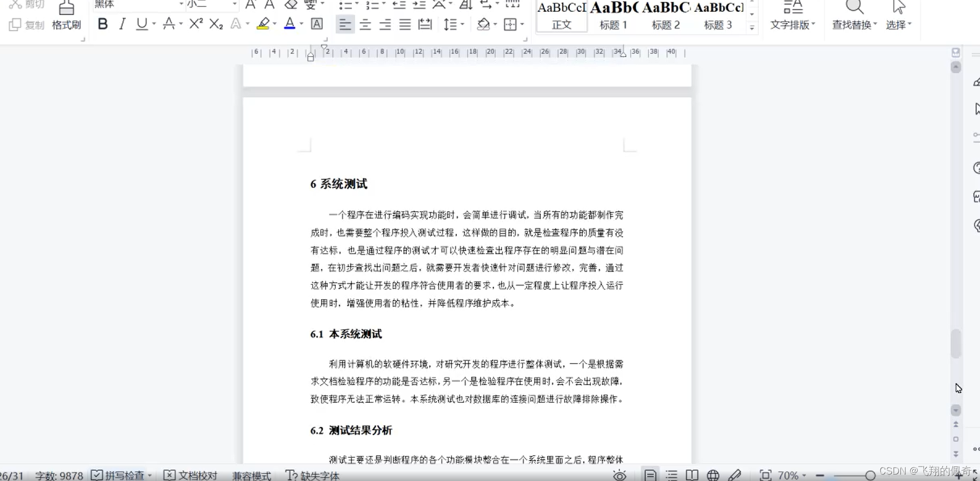The image size is (980, 481).
Task: Apply blue font color
Action: point(290,24)
